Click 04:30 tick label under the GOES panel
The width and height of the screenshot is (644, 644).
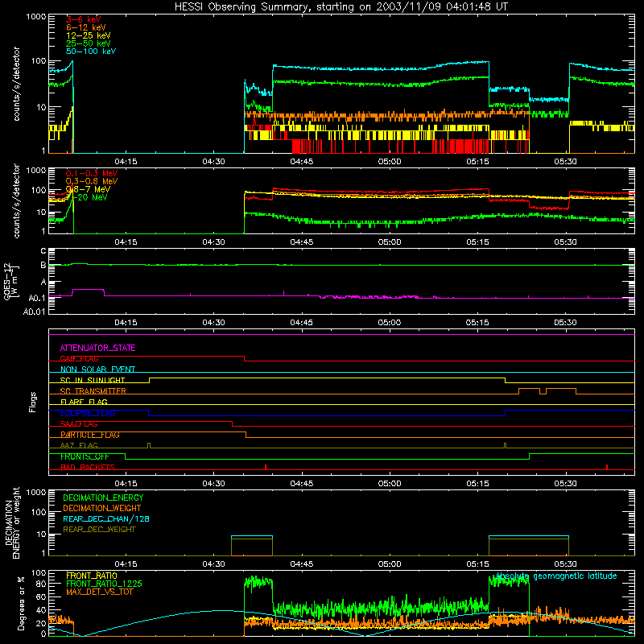pyautogui.click(x=213, y=323)
